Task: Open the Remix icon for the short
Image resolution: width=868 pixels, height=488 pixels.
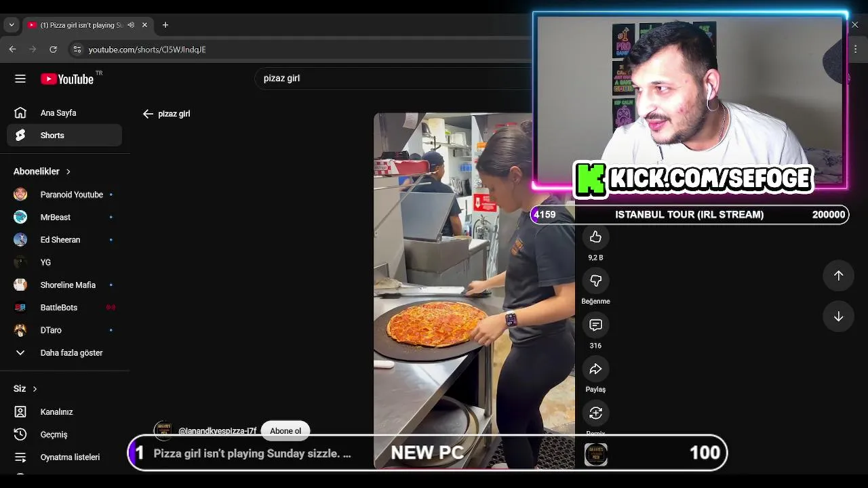Action: 595,413
